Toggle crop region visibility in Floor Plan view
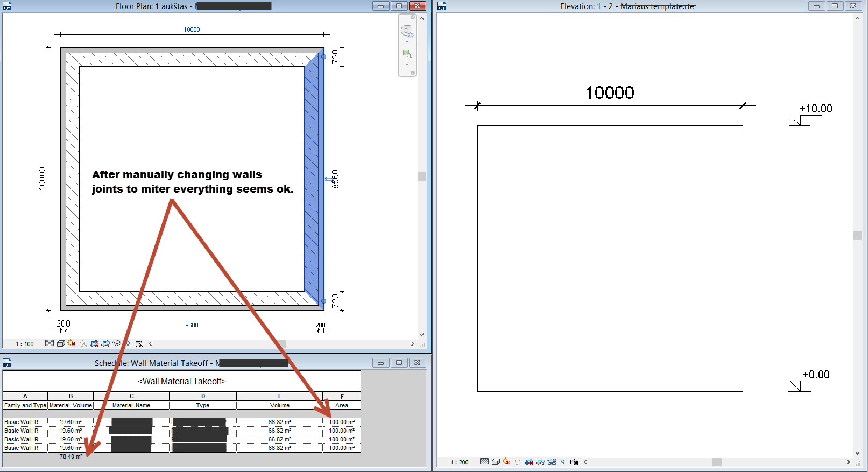Screen dimensions: 868x472 pos(106,343)
